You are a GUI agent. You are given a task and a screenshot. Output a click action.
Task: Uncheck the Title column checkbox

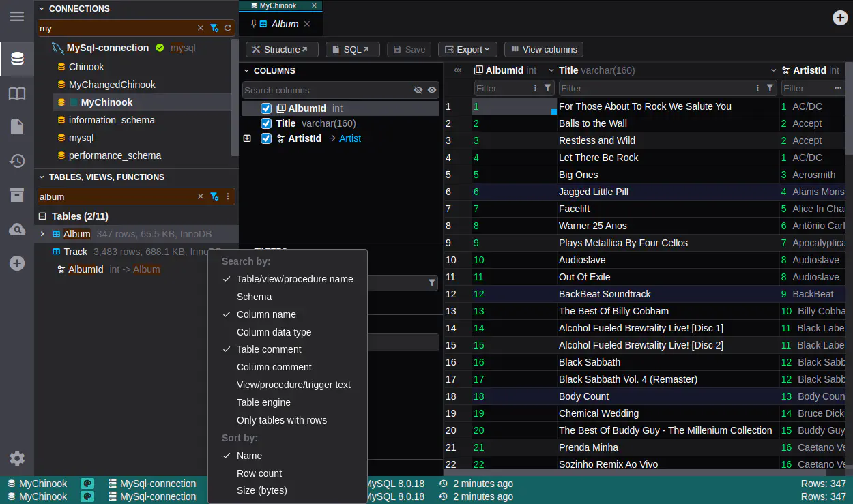click(x=266, y=123)
